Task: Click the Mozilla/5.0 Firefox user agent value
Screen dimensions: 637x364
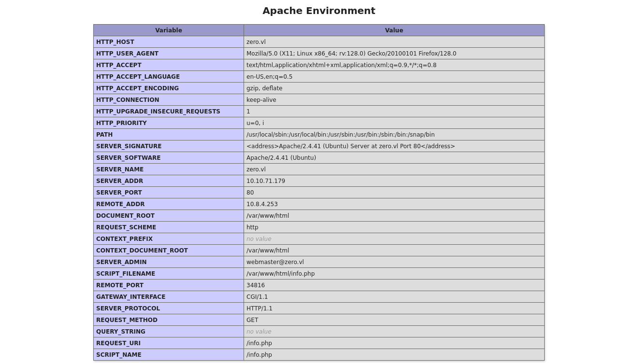Action: click(351, 54)
